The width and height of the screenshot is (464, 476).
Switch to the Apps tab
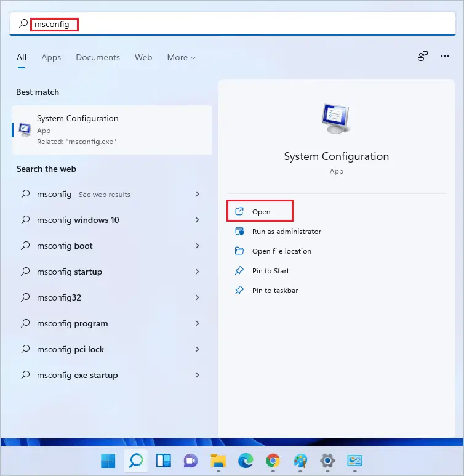coord(51,57)
